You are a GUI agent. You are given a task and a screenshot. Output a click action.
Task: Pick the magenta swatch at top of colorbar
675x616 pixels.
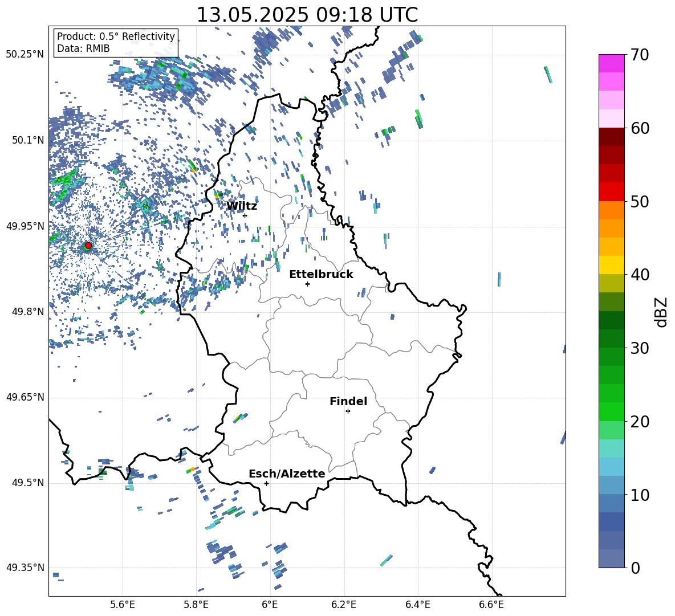click(x=611, y=63)
